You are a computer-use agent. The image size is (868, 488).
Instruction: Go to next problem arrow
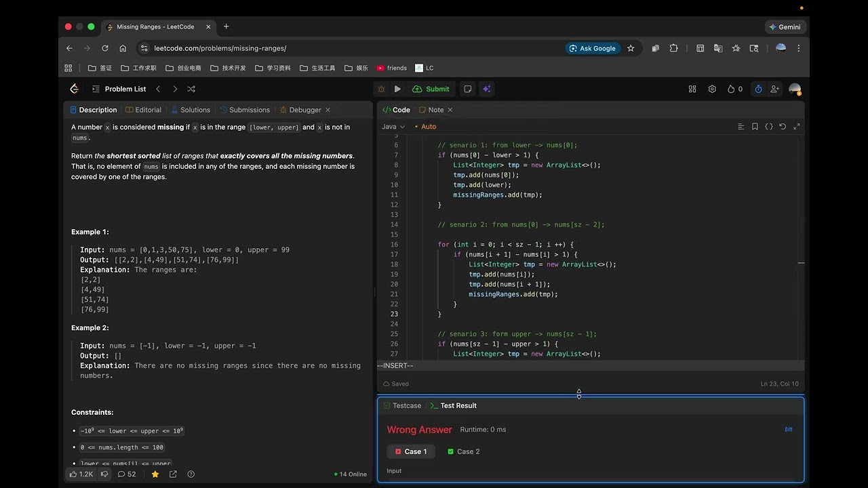[174, 89]
